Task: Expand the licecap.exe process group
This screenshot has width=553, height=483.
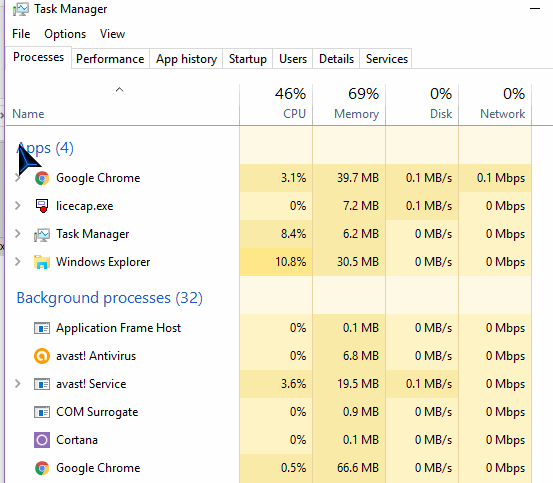Action: [x=18, y=206]
